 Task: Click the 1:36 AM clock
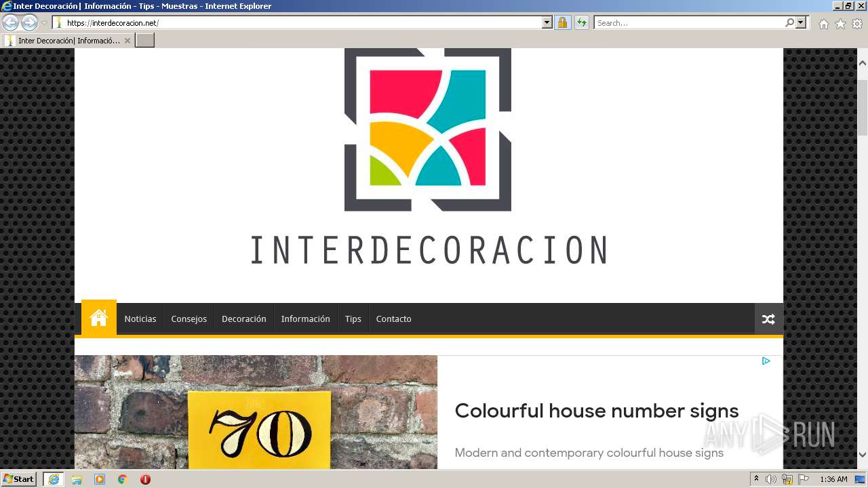click(833, 479)
